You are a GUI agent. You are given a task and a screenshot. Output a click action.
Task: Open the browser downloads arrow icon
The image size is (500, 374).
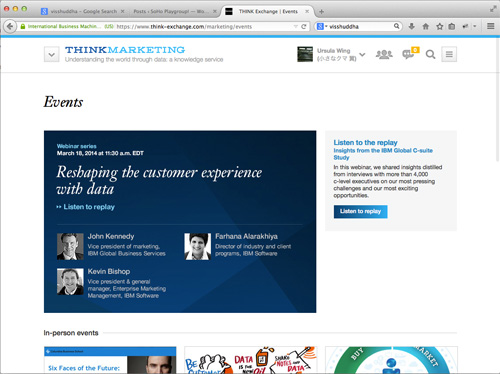point(412,26)
